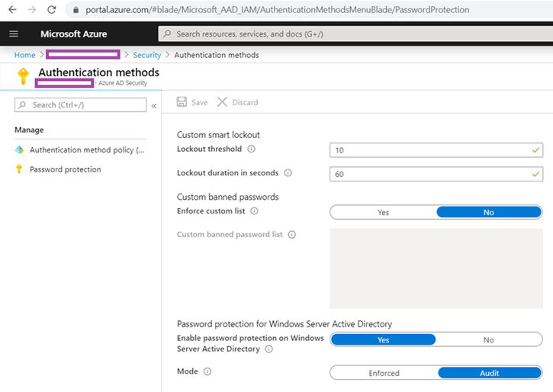The width and height of the screenshot is (553, 392).
Task: Click the Authentication methods page title
Action: [98, 72]
